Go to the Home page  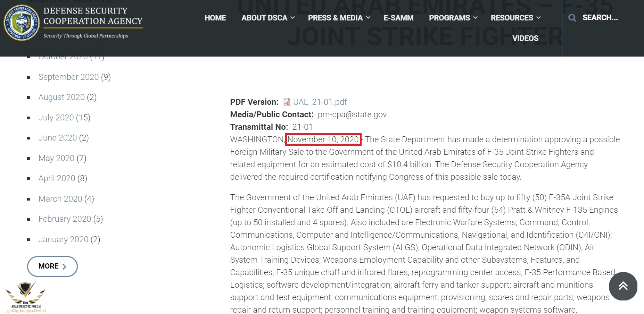[215, 18]
